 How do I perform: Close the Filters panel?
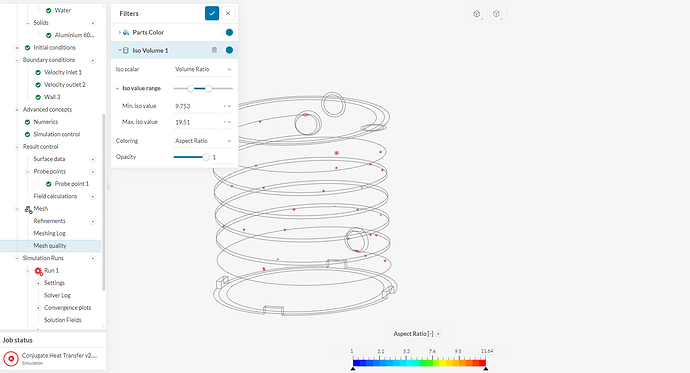coord(228,13)
